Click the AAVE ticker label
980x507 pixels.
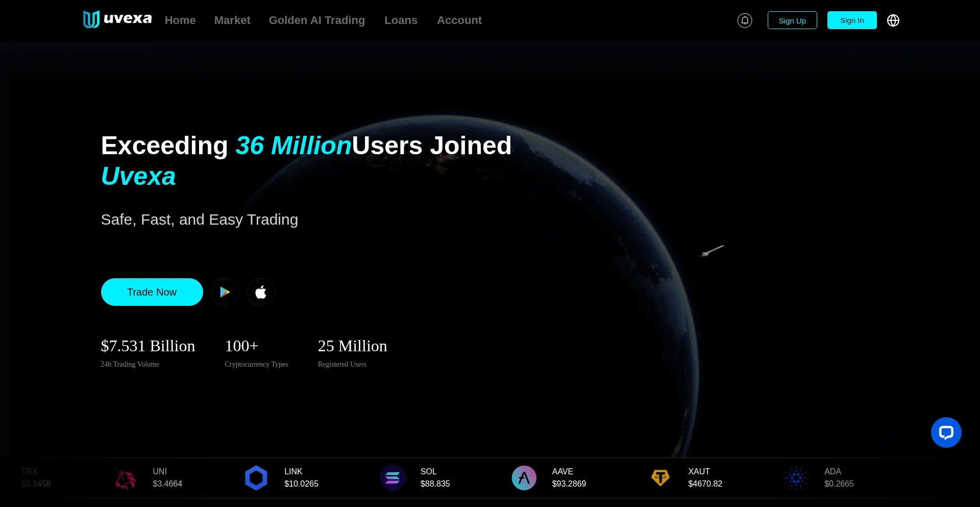point(562,472)
